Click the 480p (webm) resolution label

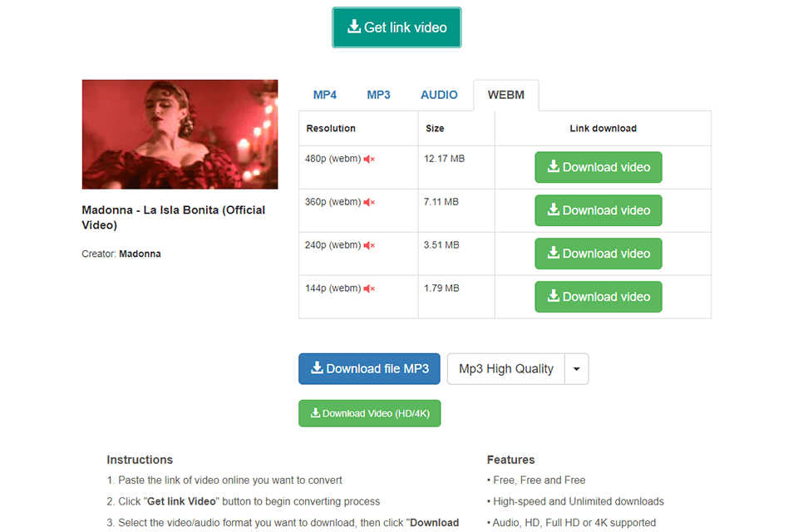click(332, 159)
